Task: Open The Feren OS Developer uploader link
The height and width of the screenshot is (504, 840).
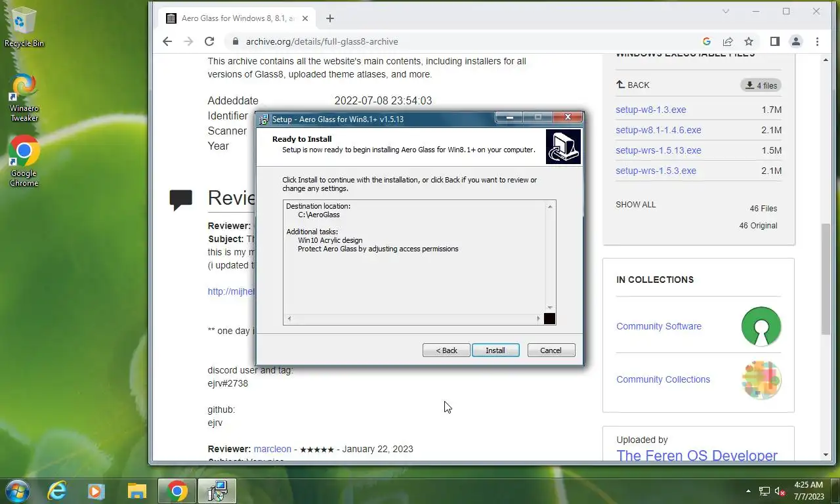Action: (697, 455)
